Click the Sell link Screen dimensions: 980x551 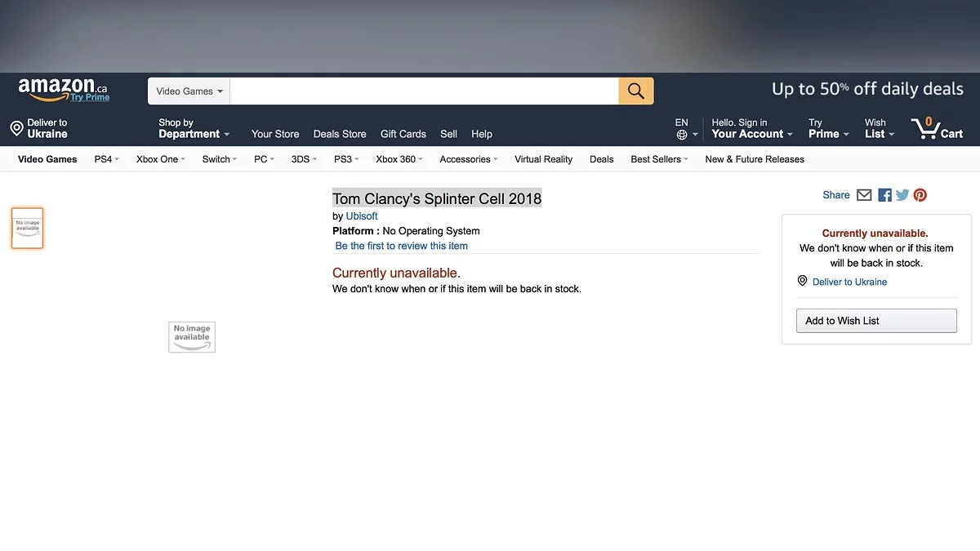(x=449, y=134)
